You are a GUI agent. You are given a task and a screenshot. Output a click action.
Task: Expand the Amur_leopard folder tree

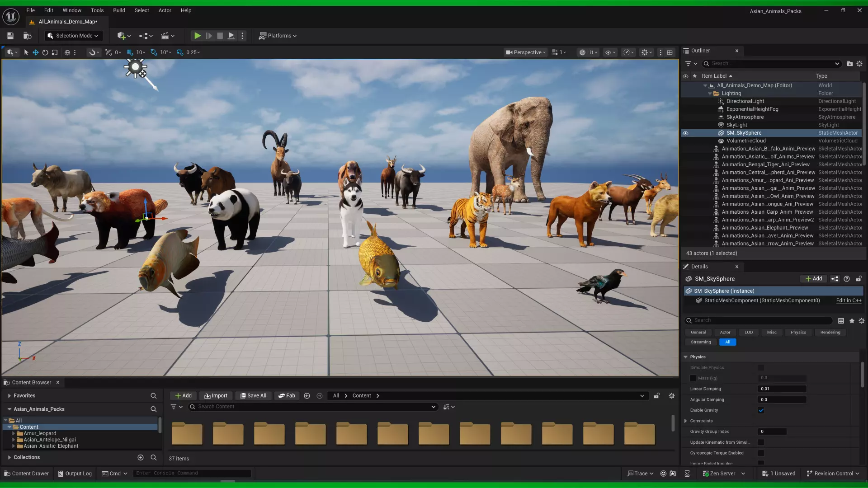[14, 433]
